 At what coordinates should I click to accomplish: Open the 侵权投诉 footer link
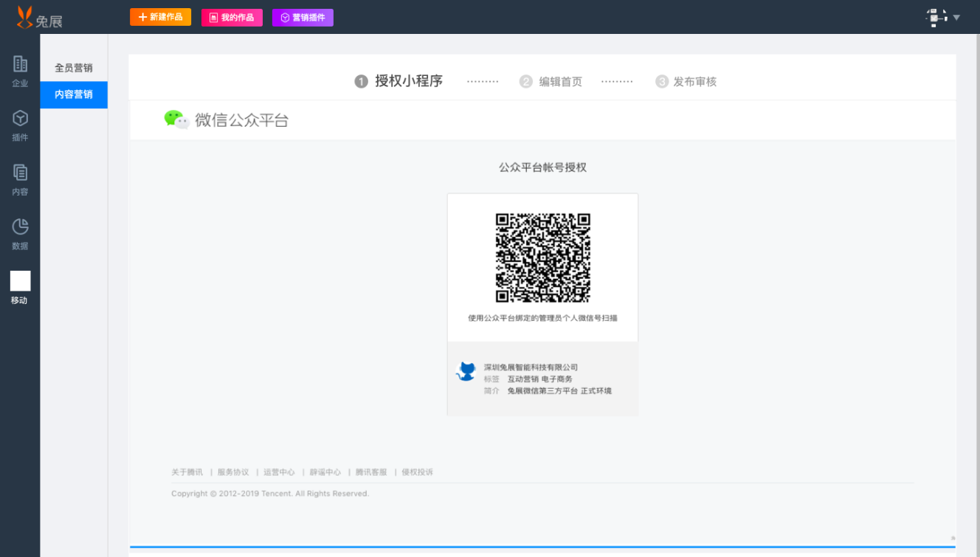tap(418, 472)
